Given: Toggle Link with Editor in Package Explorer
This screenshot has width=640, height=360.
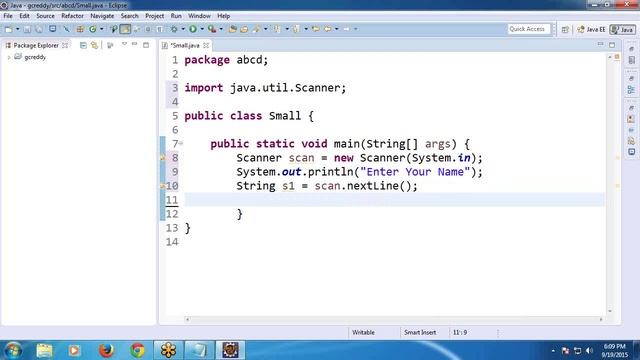Looking at the screenshot, I should [x=95, y=45].
